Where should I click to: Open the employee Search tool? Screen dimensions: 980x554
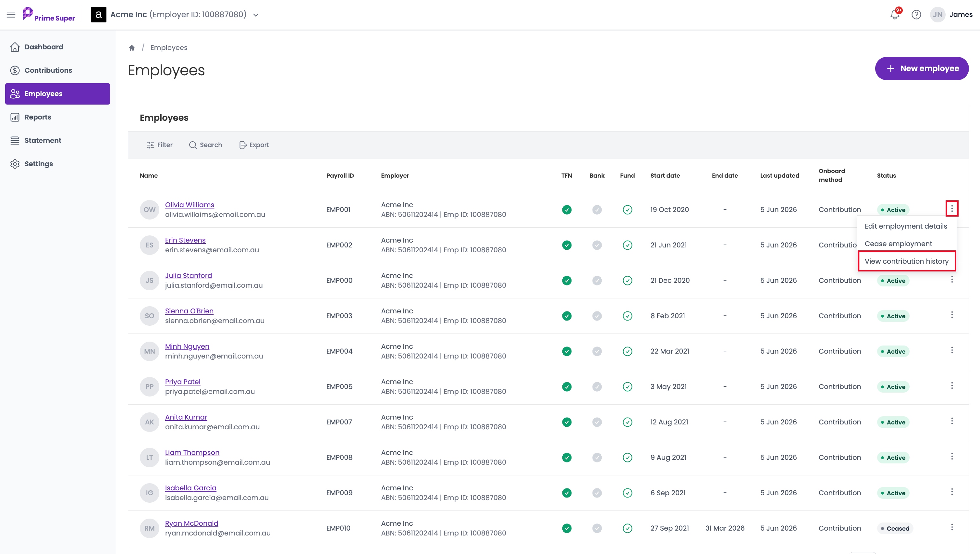click(x=205, y=145)
